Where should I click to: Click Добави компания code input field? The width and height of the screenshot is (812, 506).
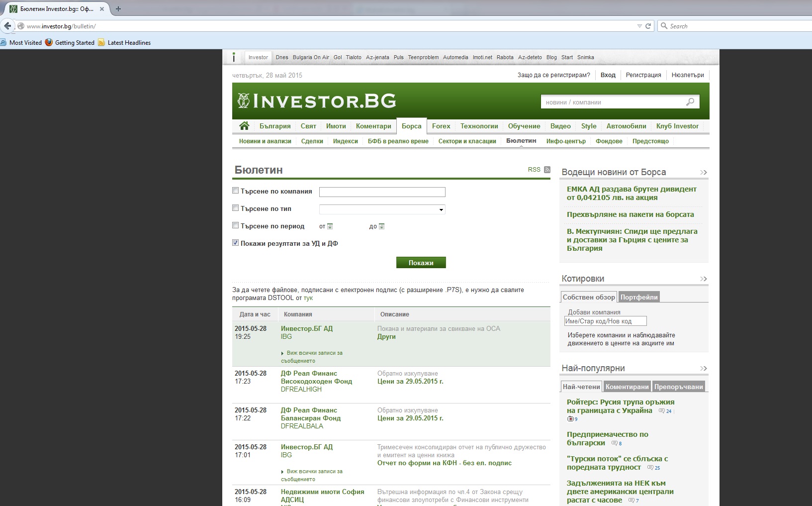pos(605,321)
